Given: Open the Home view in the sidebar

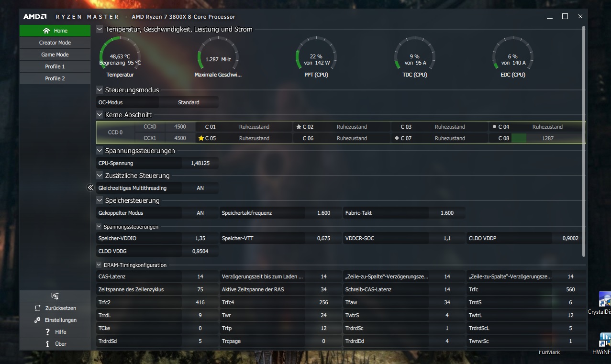Looking at the screenshot, I should coord(55,31).
